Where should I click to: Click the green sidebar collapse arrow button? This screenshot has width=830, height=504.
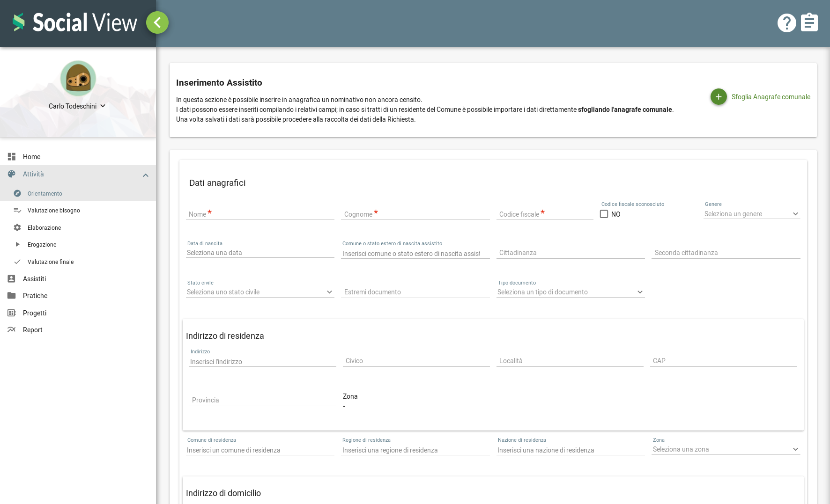coord(157,22)
